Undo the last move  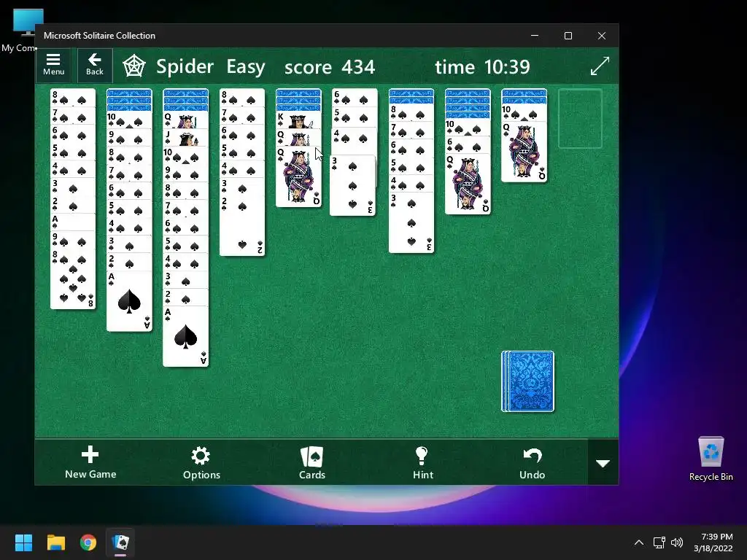(x=532, y=462)
